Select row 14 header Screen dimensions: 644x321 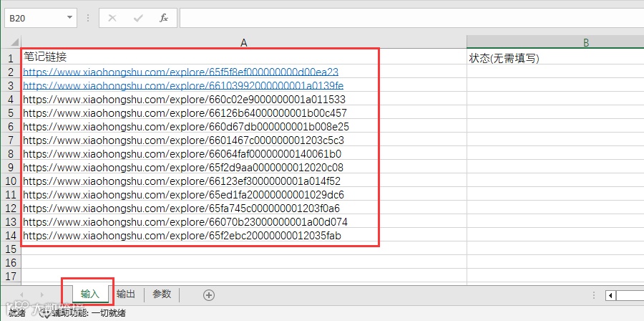(x=11, y=236)
